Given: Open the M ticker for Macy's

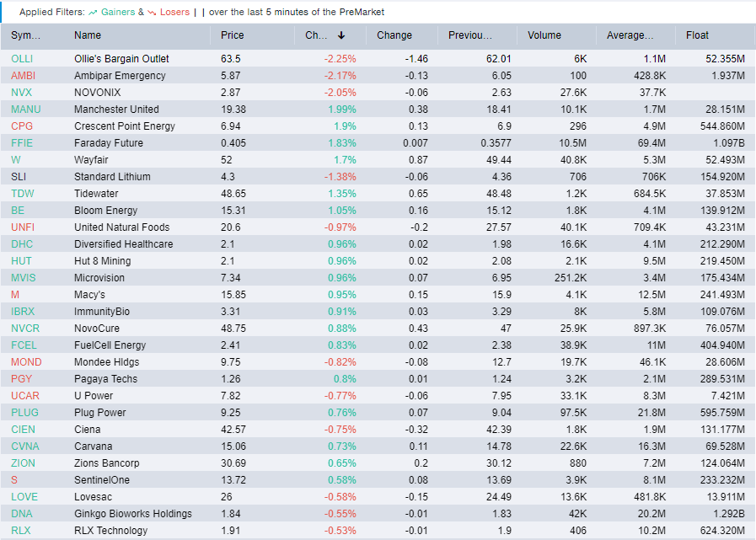Looking at the screenshot, I should point(15,295).
